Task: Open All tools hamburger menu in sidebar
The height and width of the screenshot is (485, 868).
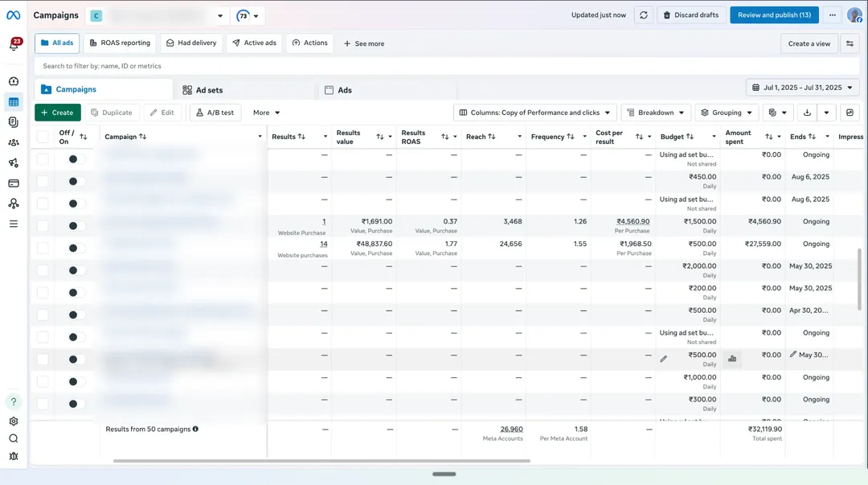Action: pos(14,224)
